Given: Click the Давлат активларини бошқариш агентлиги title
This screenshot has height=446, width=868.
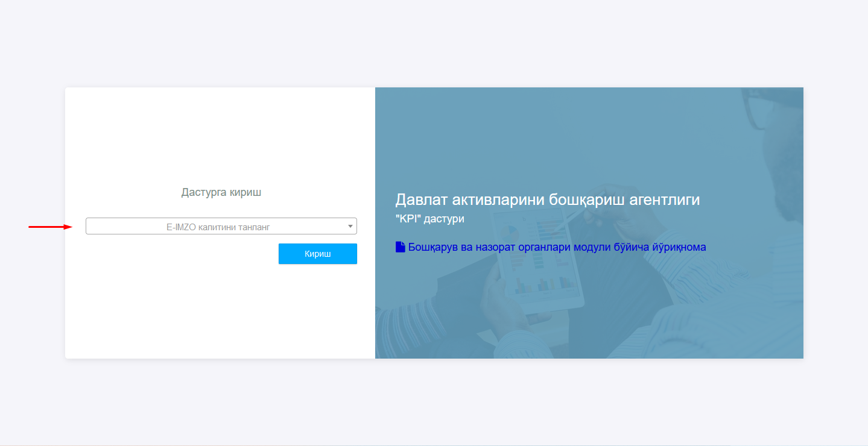Looking at the screenshot, I should [x=548, y=200].
